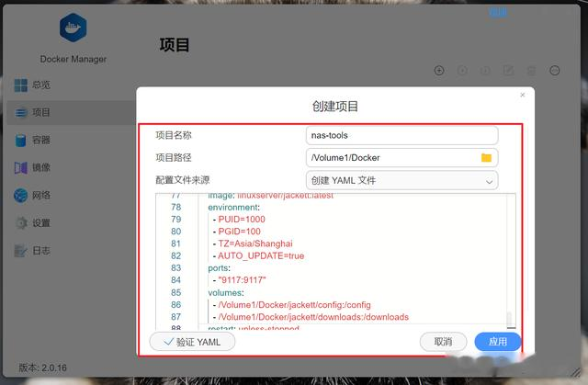Expand the 创建 YAML 文件 dropdown
Image resolution: width=588 pixels, height=385 pixels.
[x=402, y=180]
